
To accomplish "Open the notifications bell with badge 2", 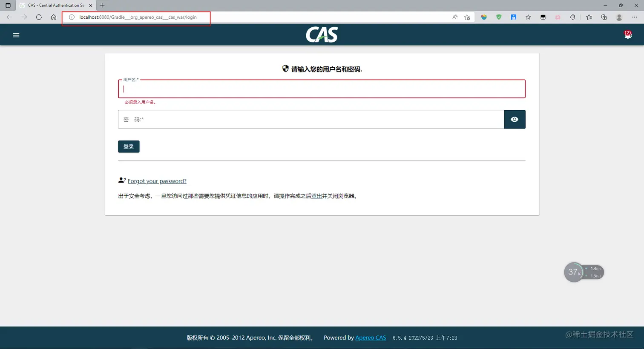I will point(628,35).
